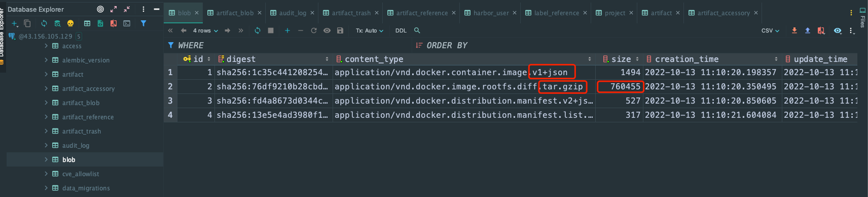Viewport: 868px width, 197px height.
Task: Switch to the harbor_user editor tab
Action: (x=487, y=13)
